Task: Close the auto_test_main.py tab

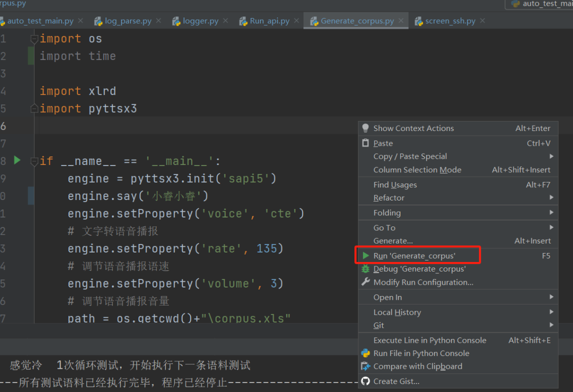Action: pos(81,21)
